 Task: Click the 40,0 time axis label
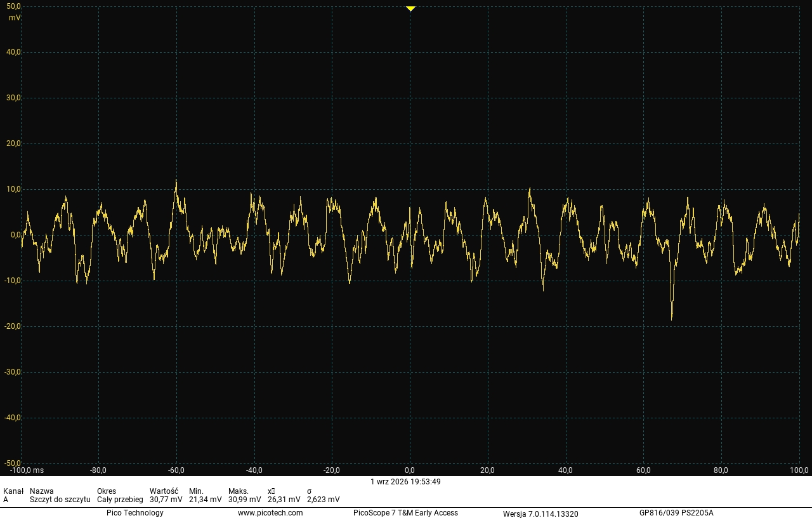click(x=565, y=470)
